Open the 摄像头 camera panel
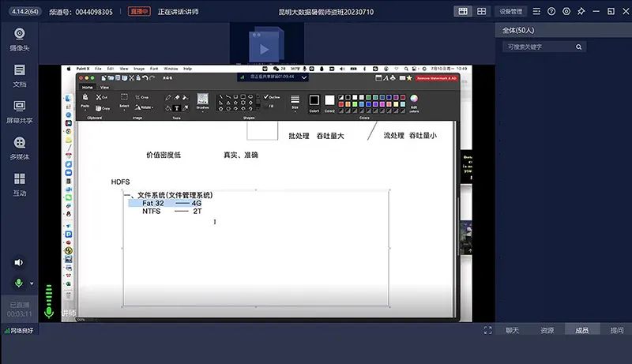632x364 pixels. pos(19,39)
